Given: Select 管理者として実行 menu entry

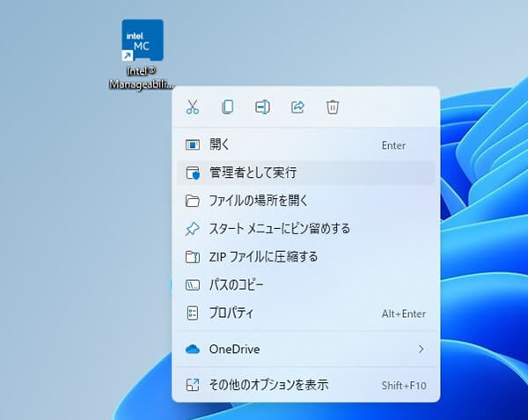Looking at the screenshot, I should [305, 173].
